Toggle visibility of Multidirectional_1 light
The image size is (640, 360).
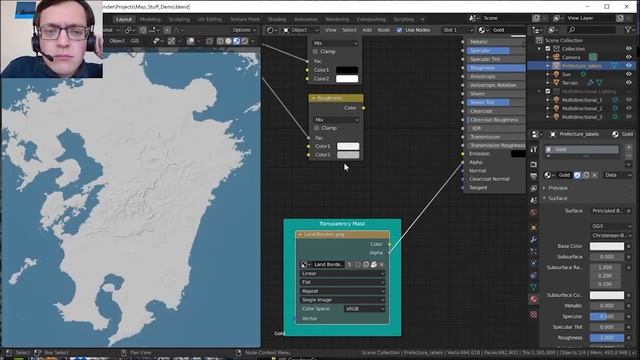(x=629, y=100)
